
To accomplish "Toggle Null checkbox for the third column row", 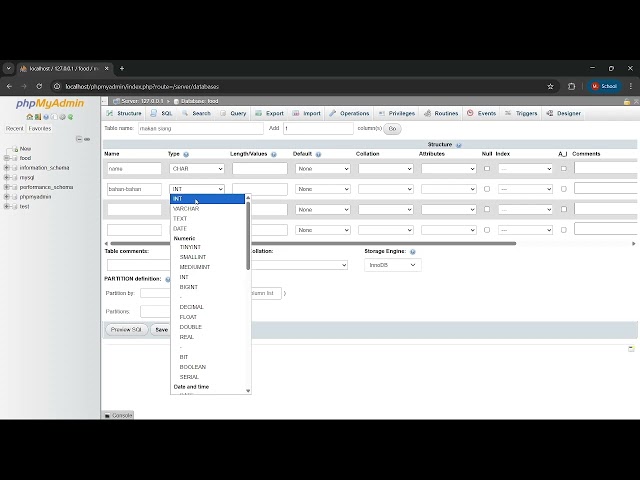I will (x=487, y=209).
